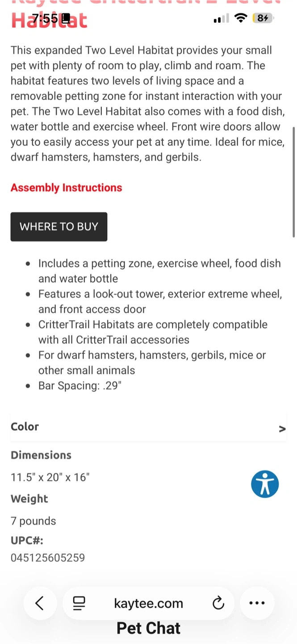Tap the cellular signal bars

(x=221, y=18)
